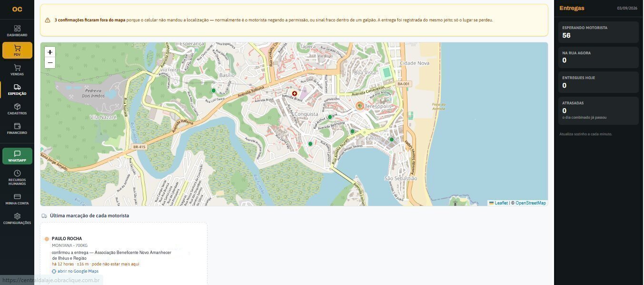Open the Atrasadas card
The width and height of the screenshot is (644, 285).
coord(598,111)
